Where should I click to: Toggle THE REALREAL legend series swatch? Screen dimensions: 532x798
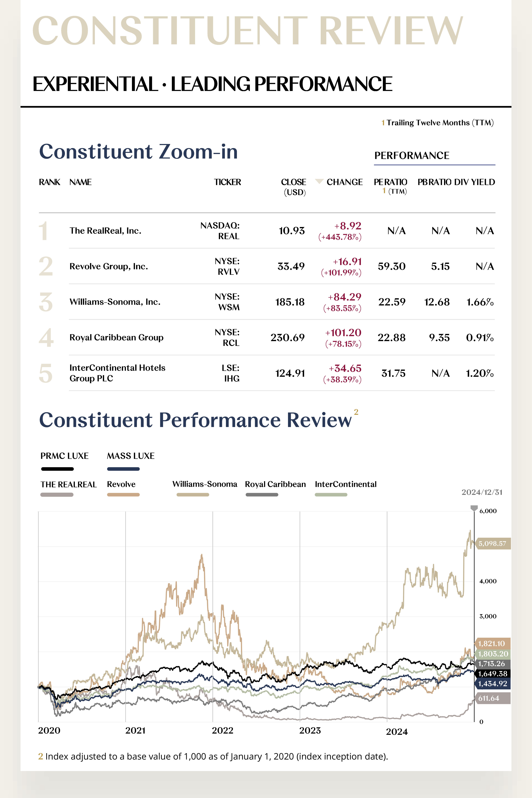(x=57, y=495)
